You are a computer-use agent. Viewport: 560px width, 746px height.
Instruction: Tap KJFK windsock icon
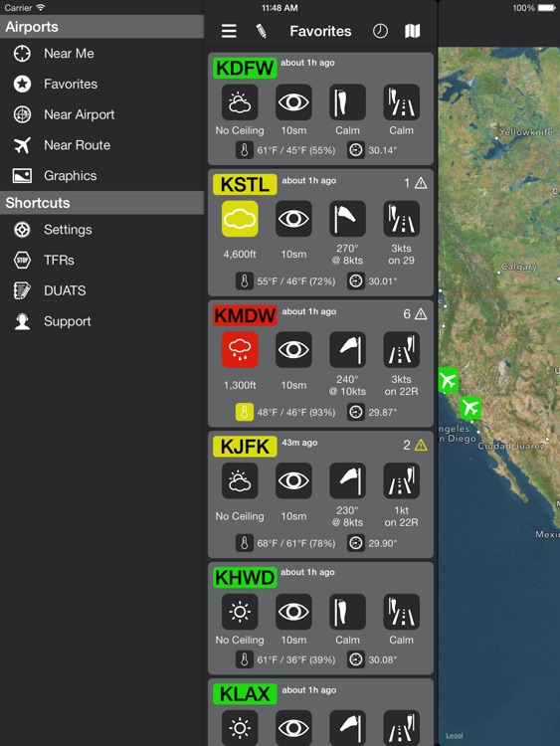(x=347, y=480)
